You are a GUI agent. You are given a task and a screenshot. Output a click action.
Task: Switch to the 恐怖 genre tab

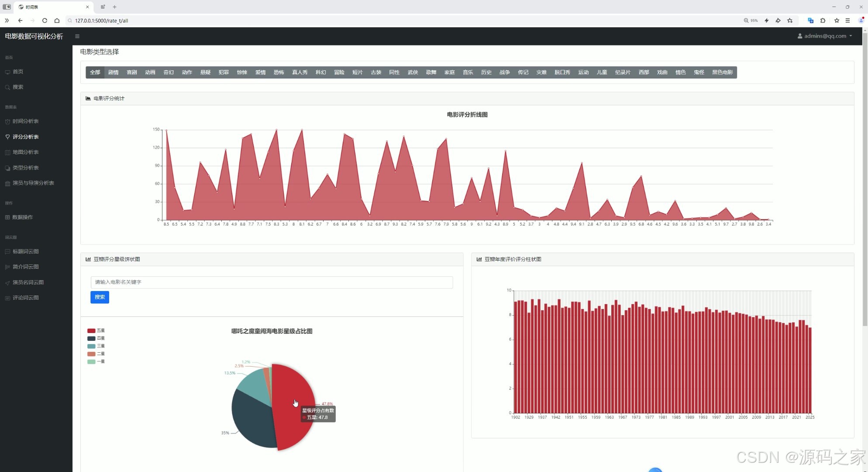(279, 72)
